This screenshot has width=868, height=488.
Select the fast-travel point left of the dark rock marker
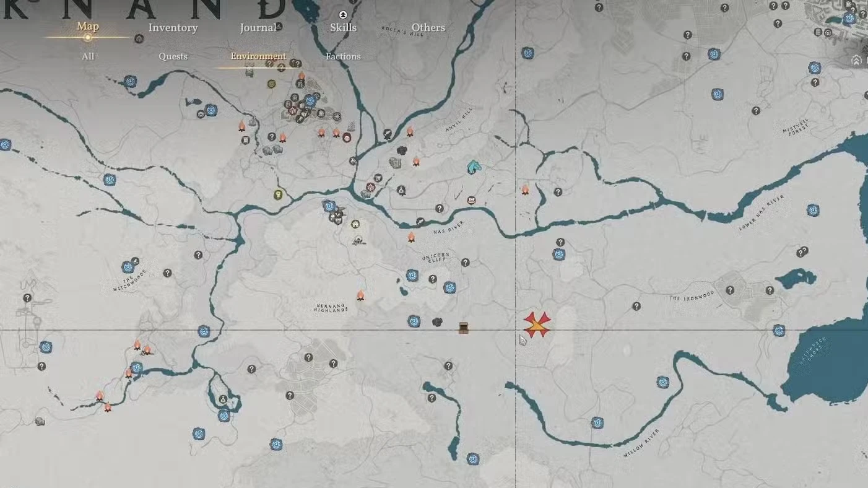click(x=414, y=321)
